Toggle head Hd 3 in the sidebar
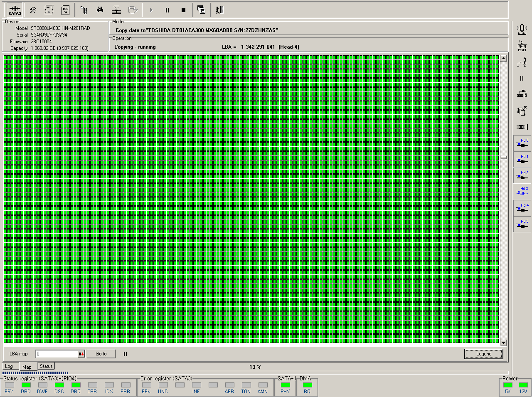 click(522, 192)
